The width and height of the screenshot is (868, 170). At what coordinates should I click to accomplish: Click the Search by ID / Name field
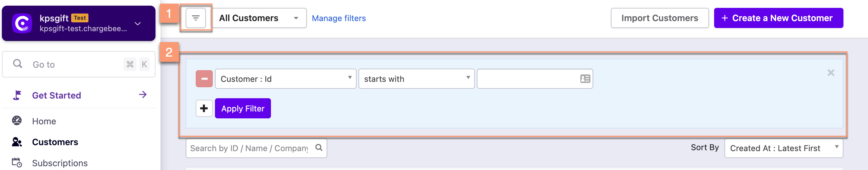pyautogui.click(x=249, y=148)
